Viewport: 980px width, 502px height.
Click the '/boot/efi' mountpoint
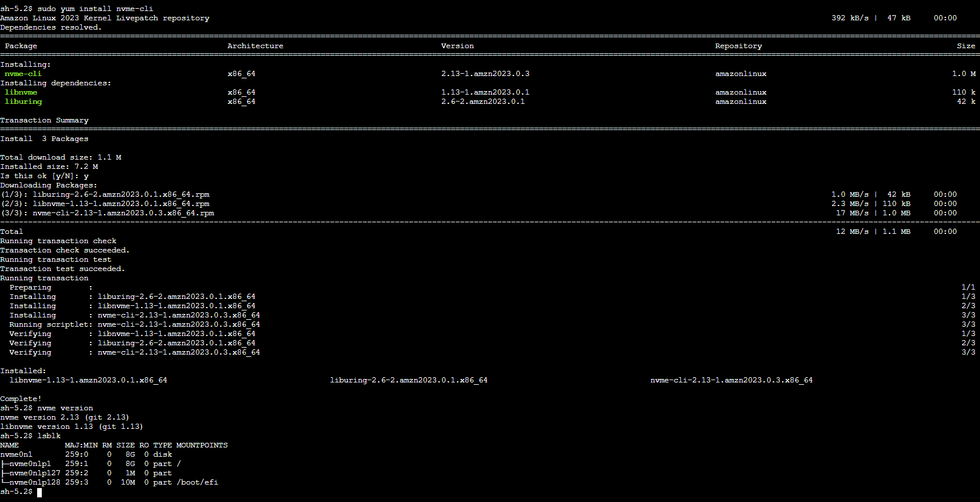tap(197, 482)
